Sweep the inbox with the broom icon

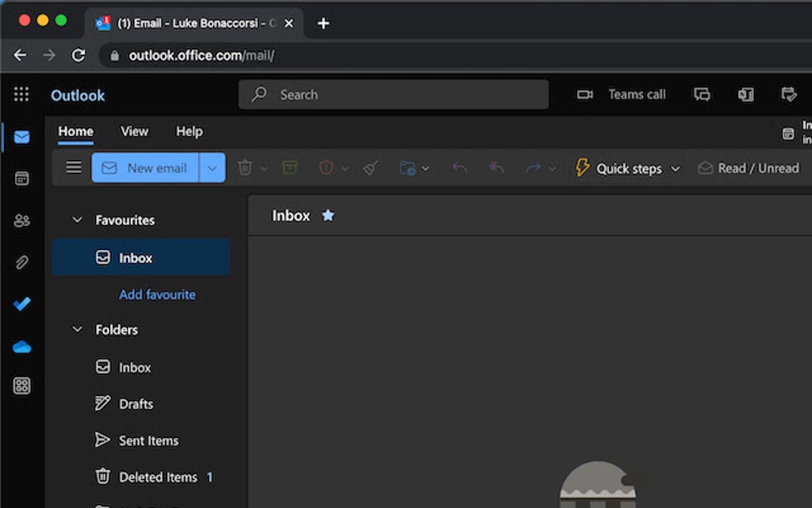(x=369, y=168)
